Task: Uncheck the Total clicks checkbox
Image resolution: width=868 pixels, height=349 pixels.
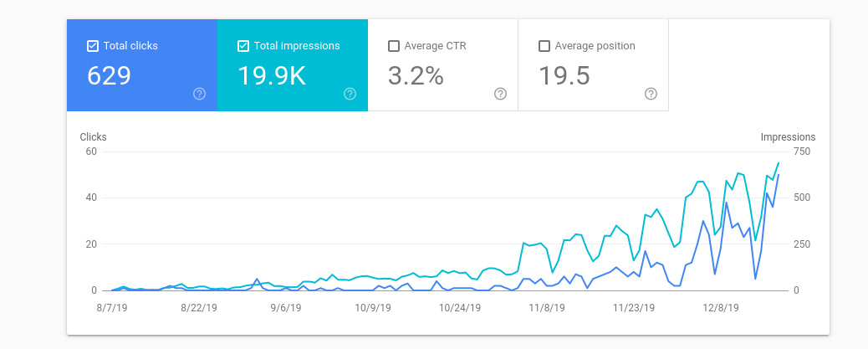Action: tap(93, 46)
